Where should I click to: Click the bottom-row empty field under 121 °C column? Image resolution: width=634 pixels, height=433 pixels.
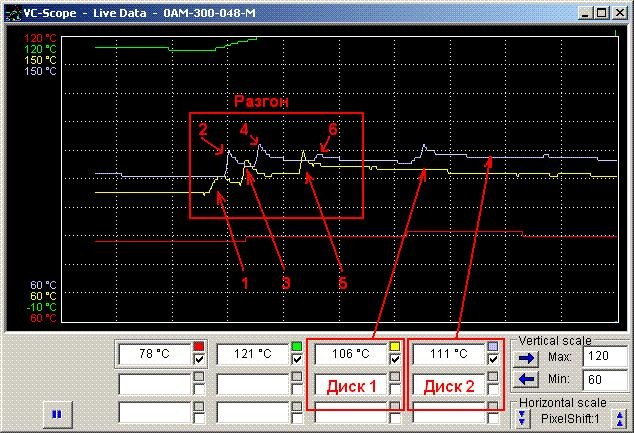point(253,413)
